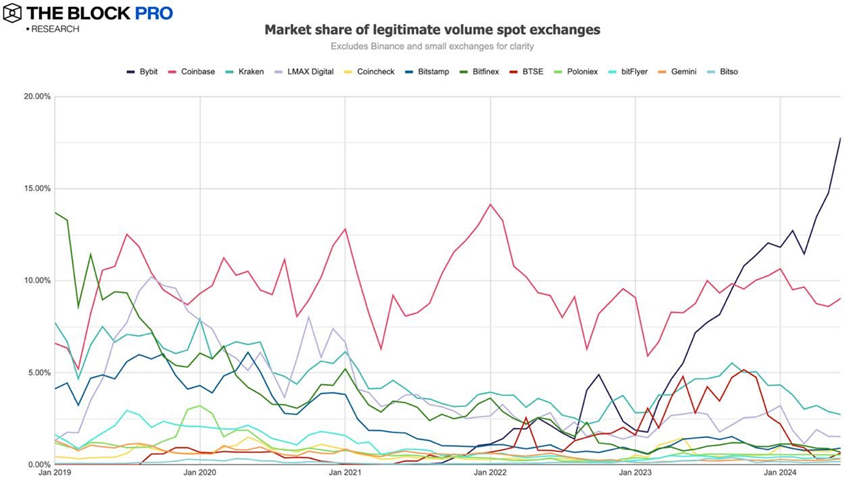Toggle Poloniex legend marker
This screenshot has width=865, height=501.
(x=558, y=72)
